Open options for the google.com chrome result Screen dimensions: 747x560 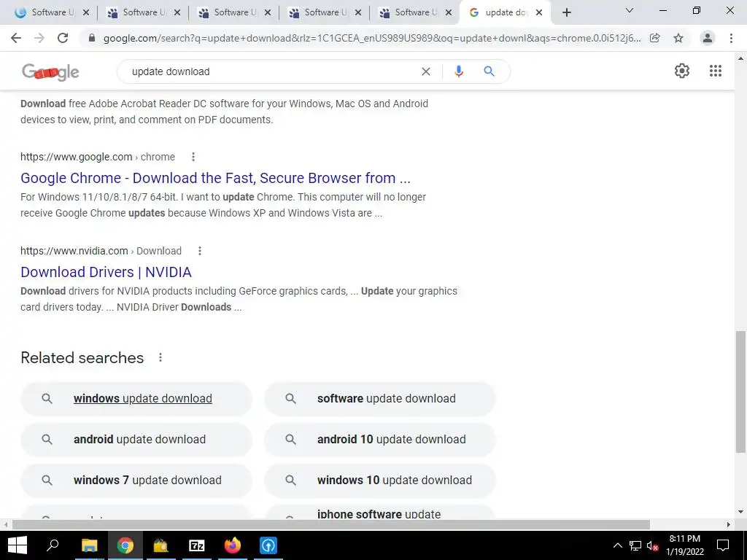[193, 157]
